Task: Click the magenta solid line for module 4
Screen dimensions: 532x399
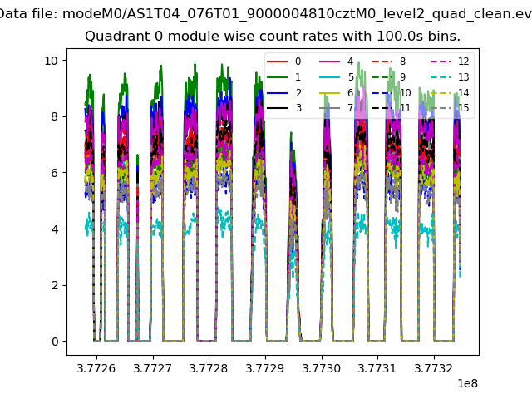Action: 330,62
